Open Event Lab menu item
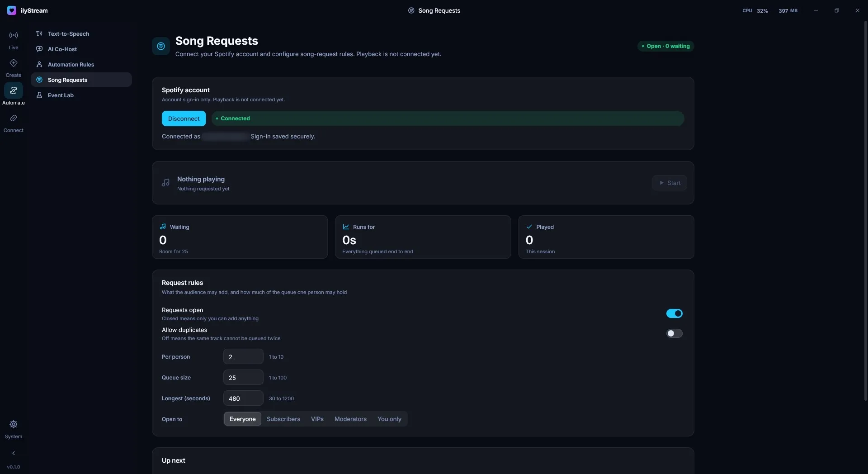The height and width of the screenshot is (474, 868). [x=81, y=95]
